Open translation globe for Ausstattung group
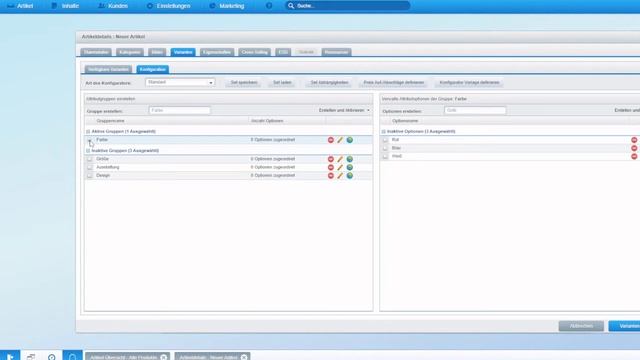This screenshot has height=360, width=640. pyautogui.click(x=350, y=167)
